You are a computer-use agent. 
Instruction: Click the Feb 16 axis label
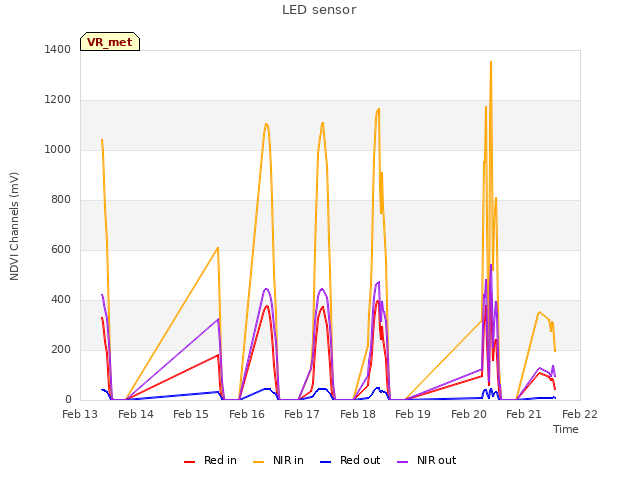pos(247,414)
